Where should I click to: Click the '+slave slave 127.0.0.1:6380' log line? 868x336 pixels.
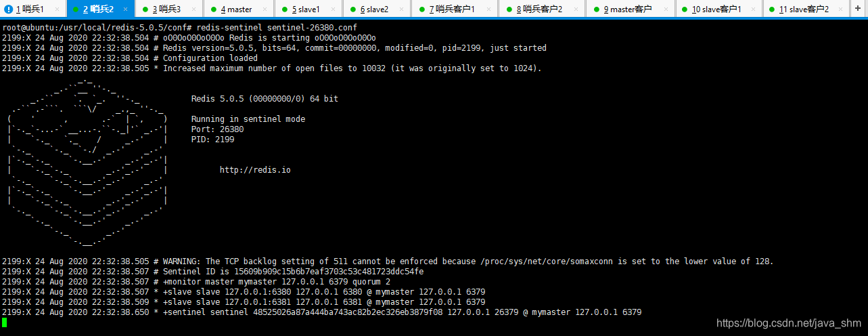[244, 292]
